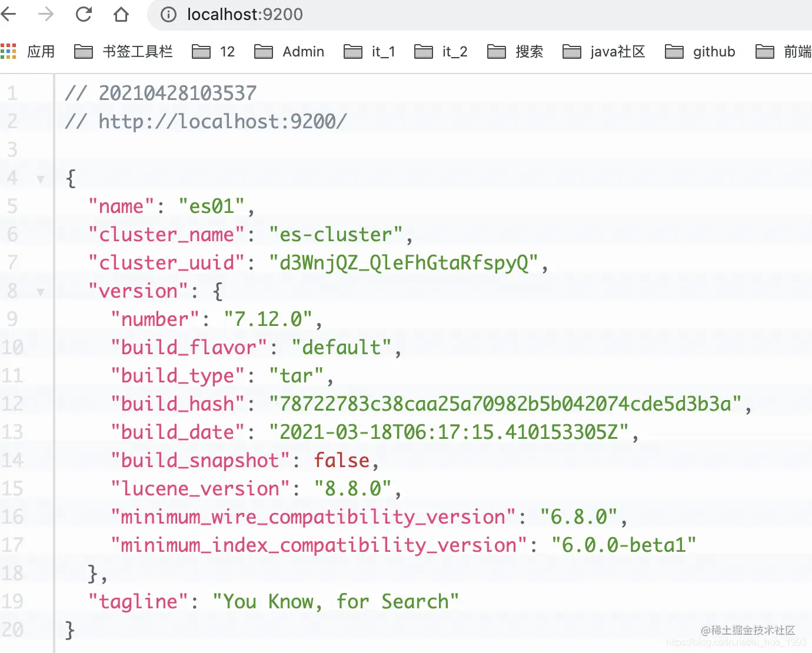812x653 pixels.
Task: Select the build hash value starting 78722783
Action: tap(505, 404)
